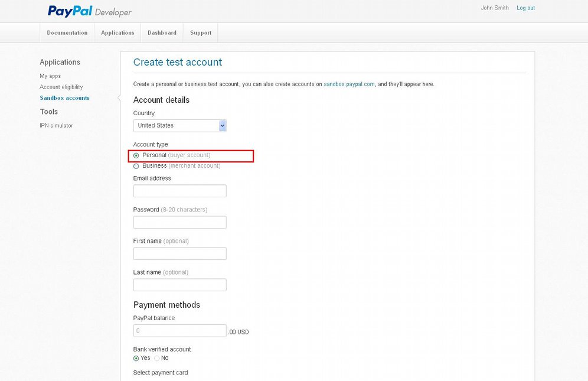Focus the Last name field
Image resolution: width=588 pixels, height=381 pixels.
(179, 285)
